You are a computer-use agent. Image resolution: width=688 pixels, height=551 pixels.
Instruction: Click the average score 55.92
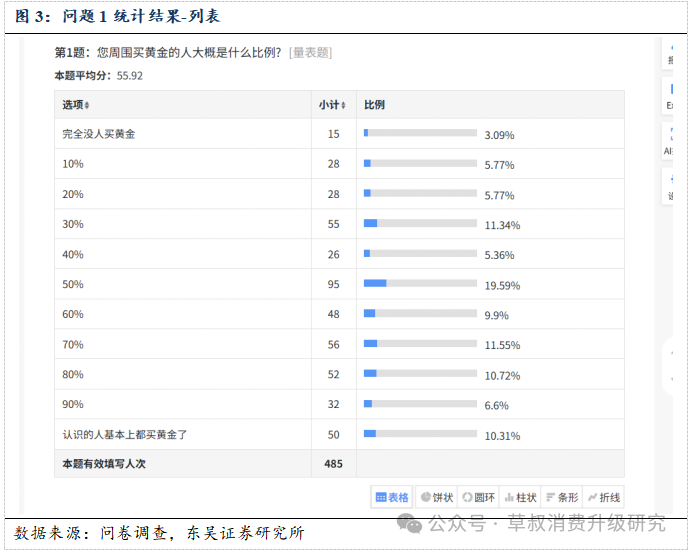point(129,76)
